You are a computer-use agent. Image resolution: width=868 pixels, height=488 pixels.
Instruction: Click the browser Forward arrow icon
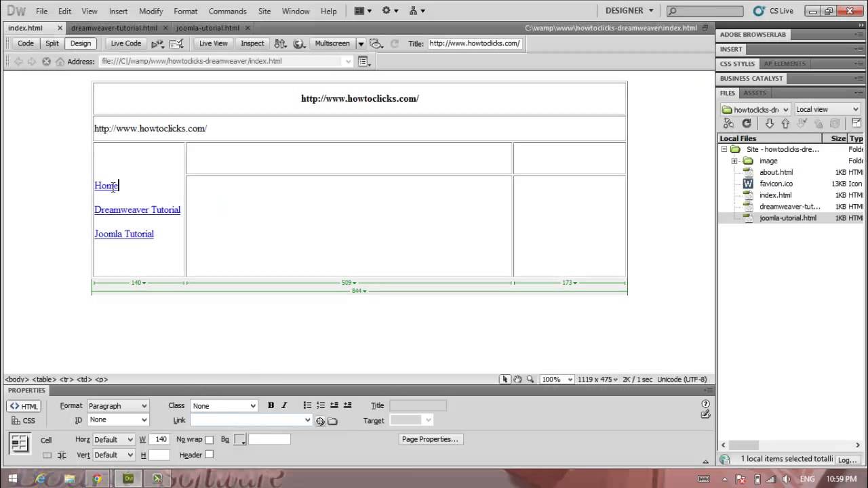pos(32,61)
